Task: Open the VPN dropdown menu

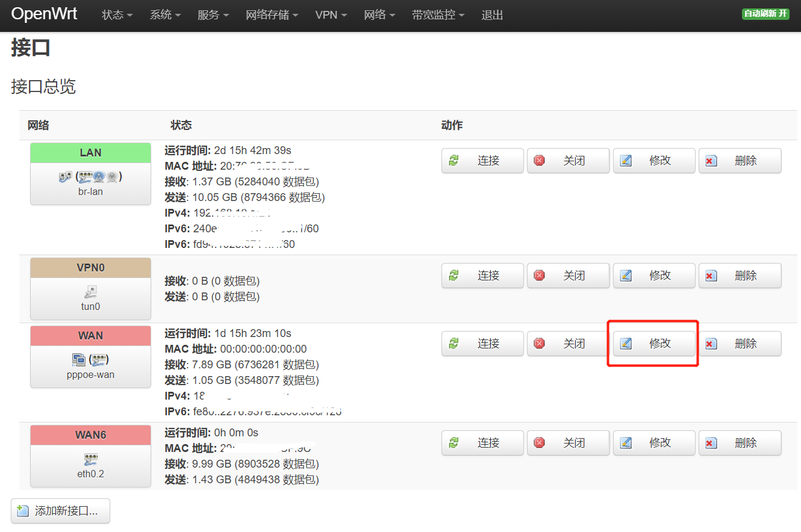Action: (x=331, y=15)
